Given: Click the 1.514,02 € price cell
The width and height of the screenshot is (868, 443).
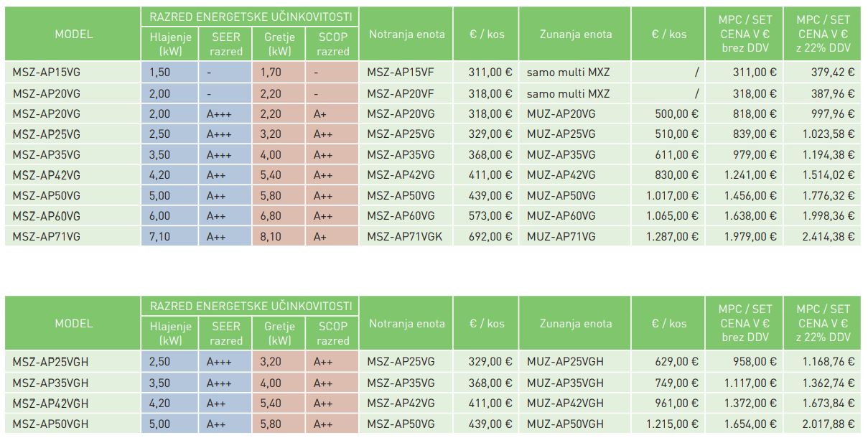Looking at the screenshot, I should pos(826,174).
